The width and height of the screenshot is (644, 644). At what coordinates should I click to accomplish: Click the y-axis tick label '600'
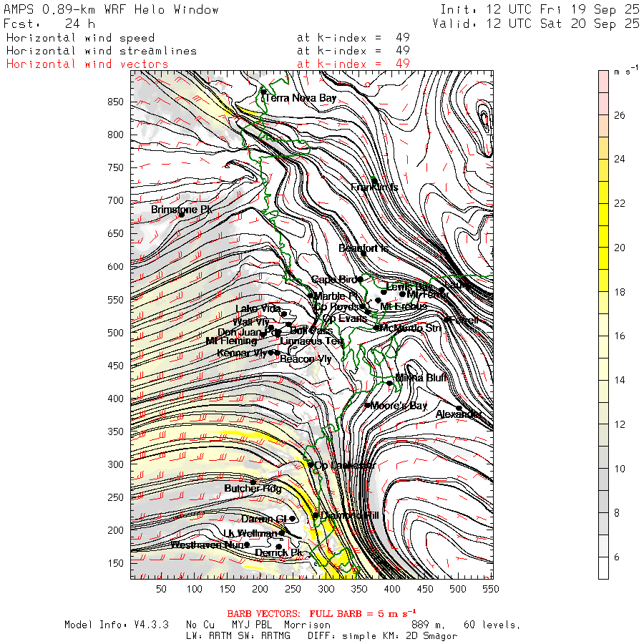coord(115,267)
